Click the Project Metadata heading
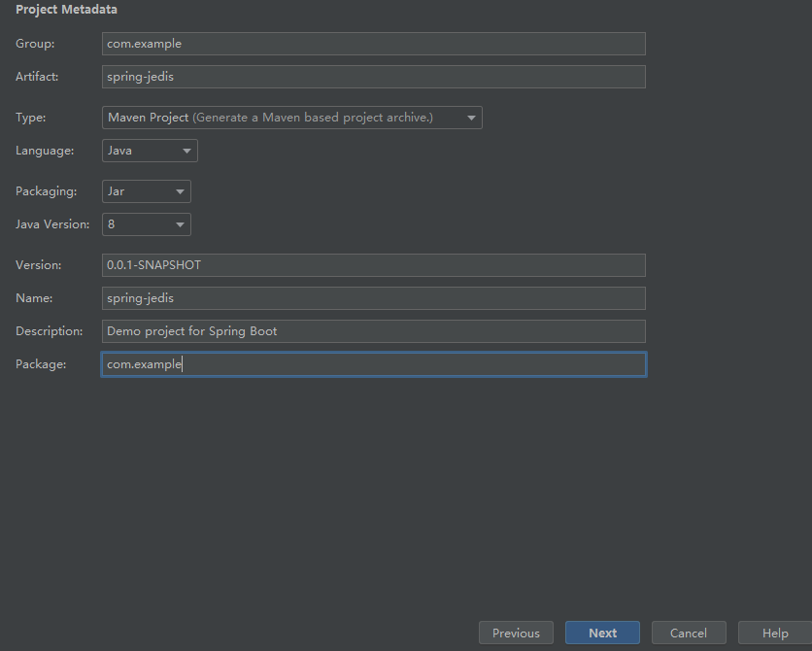812x651 pixels. click(x=66, y=10)
